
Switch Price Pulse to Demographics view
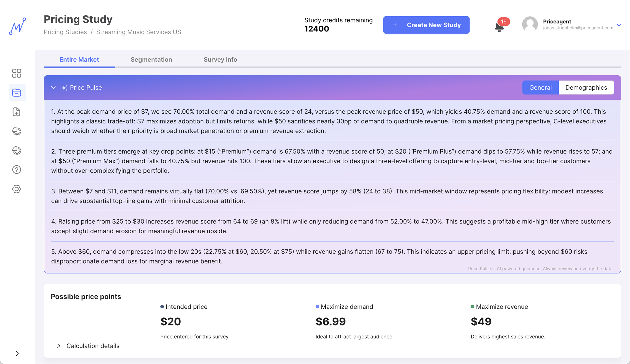click(586, 87)
